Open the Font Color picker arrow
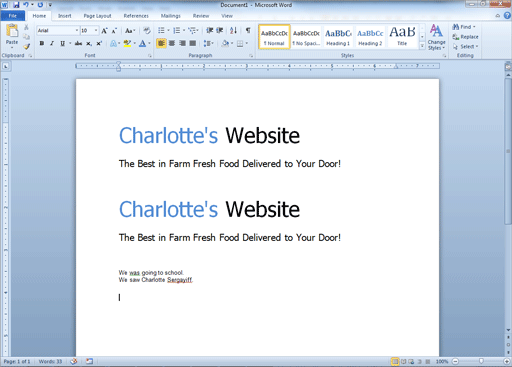The width and height of the screenshot is (512, 367). tap(149, 43)
